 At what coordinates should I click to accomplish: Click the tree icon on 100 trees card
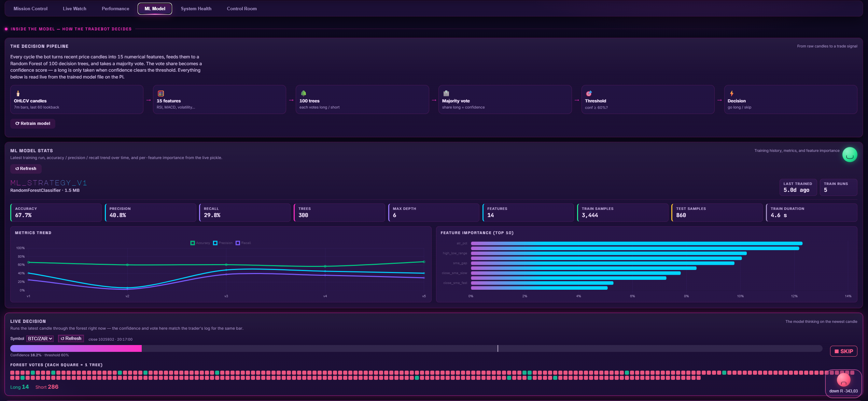click(304, 93)
